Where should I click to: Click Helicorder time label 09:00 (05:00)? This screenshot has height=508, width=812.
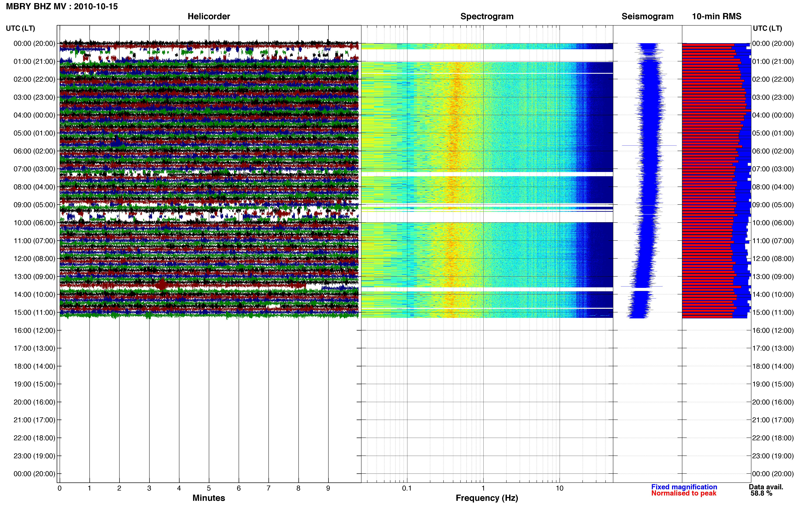[34, 205]
